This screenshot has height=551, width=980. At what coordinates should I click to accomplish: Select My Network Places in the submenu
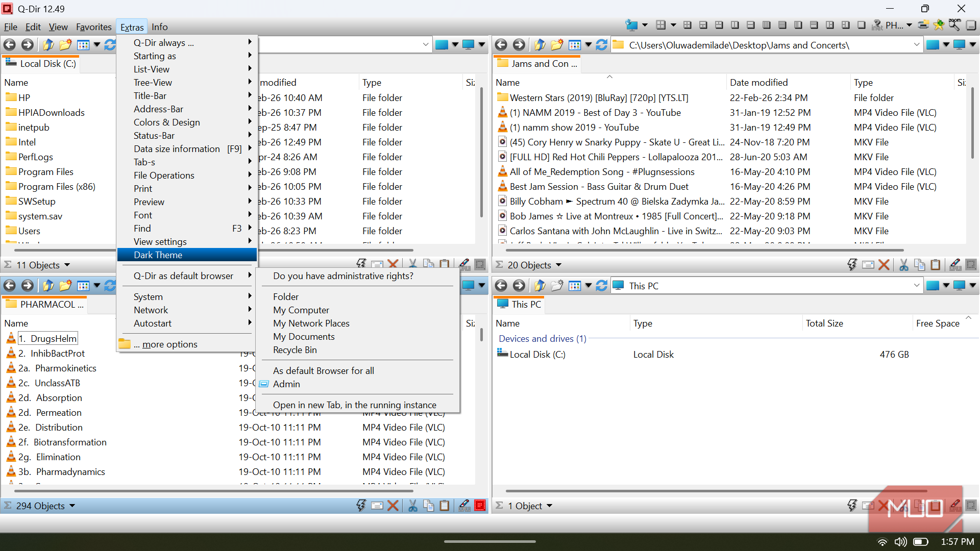tap(311, 323)
